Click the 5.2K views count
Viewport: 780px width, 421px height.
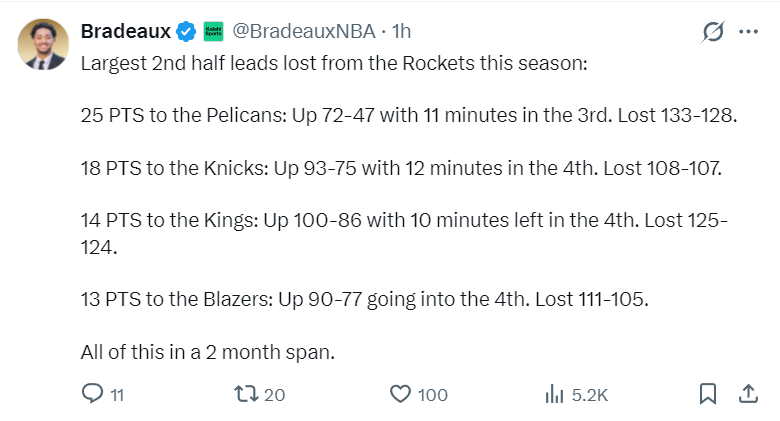tap(590, 395)
